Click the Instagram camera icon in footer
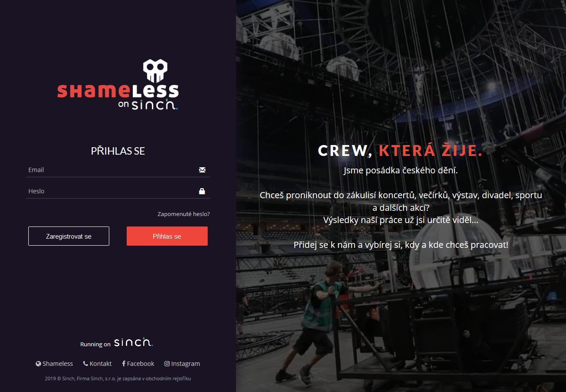This screenshot has width=566, height=392. (167, 364)
